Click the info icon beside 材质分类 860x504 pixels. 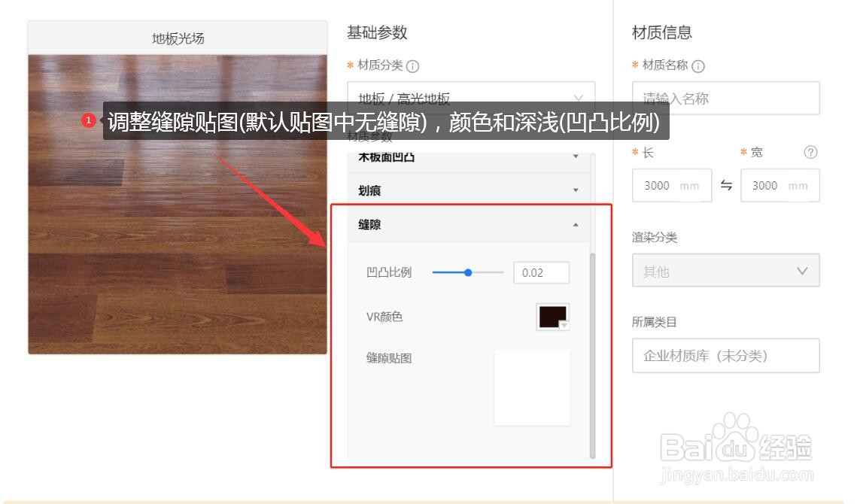click(x=412, y=66)
